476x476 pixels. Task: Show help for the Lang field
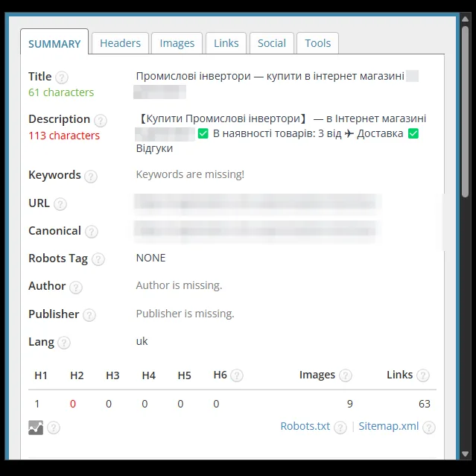tap(64, 343)
